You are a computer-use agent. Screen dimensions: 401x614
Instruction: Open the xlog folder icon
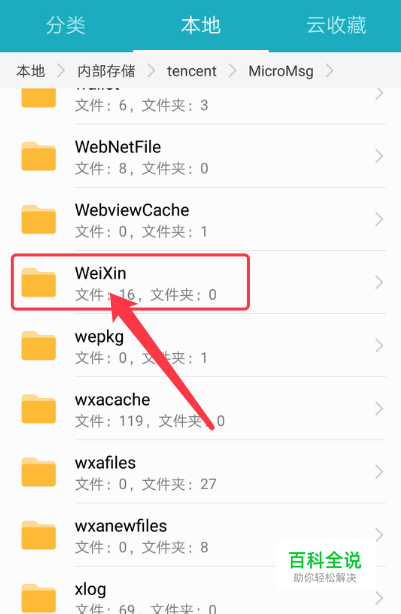click(x=38, y=598)
